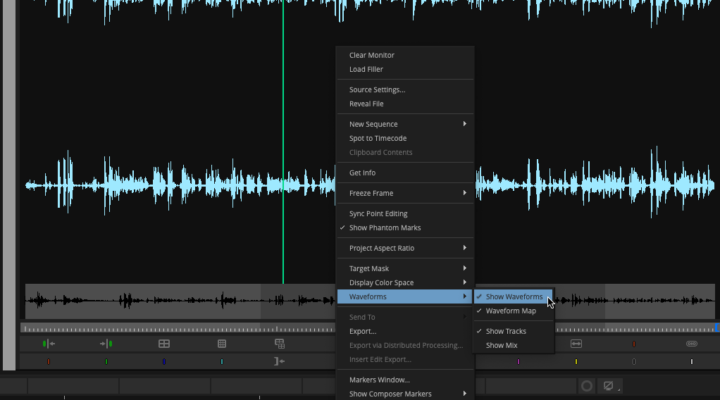Expand the Freeze Frame submenu
This screenshot has height=400, width=720.
pyautogui.click(x=405, y=193)
